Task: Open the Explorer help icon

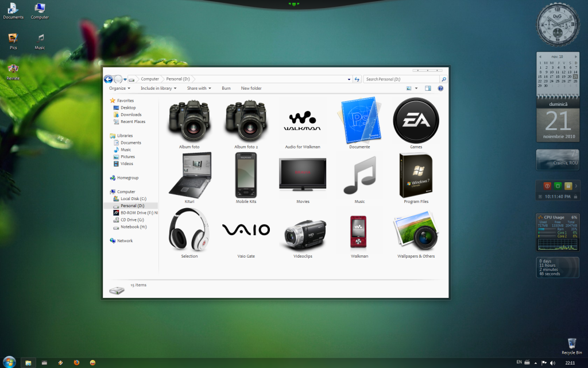Action: click(x=440, y=88)
